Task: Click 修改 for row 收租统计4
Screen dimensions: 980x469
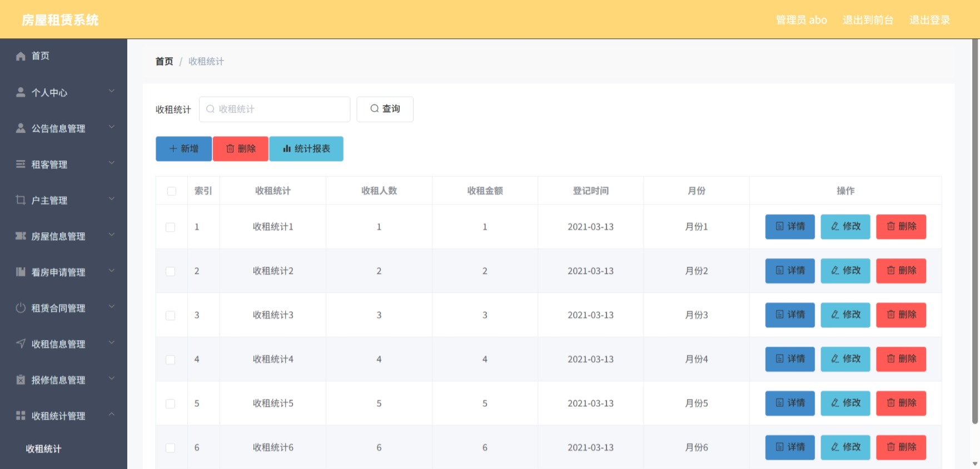Action: click(x=845, y=359)
